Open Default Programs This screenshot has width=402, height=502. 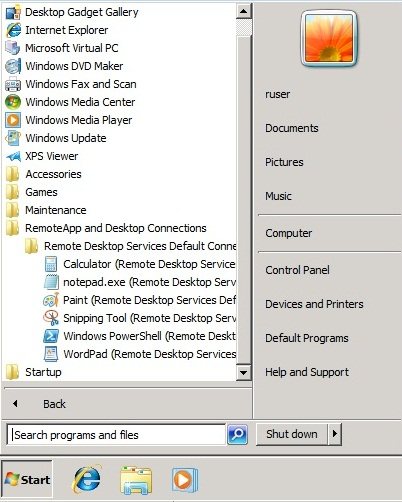click(x=307, y=338)
